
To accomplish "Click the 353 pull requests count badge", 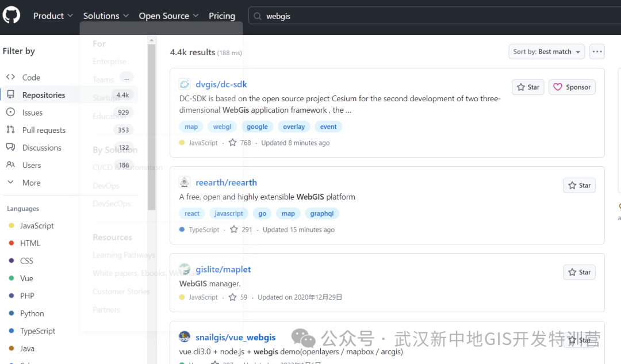I will click(x=124, y=130).
